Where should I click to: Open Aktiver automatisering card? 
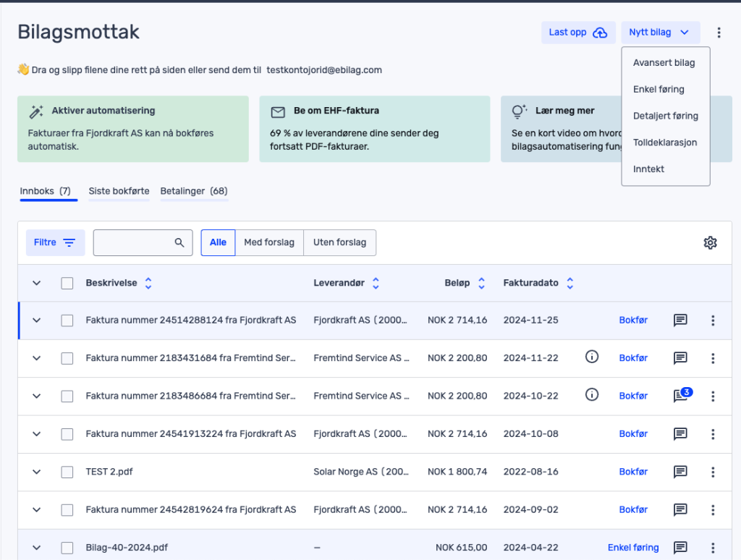[x=133, y=129]
